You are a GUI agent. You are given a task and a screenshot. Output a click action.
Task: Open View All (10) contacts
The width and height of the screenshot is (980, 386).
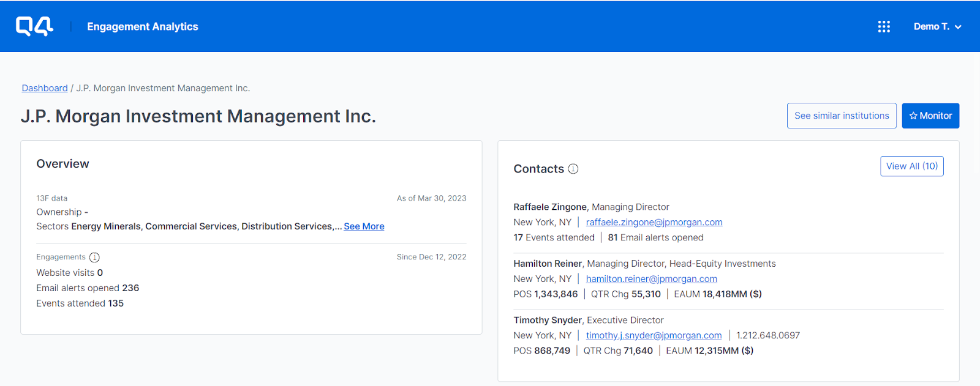click(x=911, y=166)
